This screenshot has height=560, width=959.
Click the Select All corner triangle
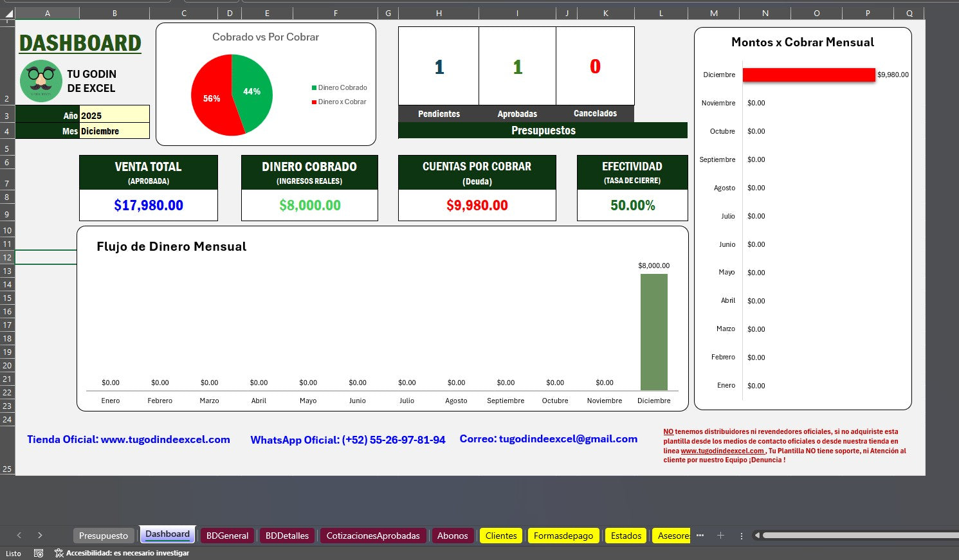(x=8, y=13)
